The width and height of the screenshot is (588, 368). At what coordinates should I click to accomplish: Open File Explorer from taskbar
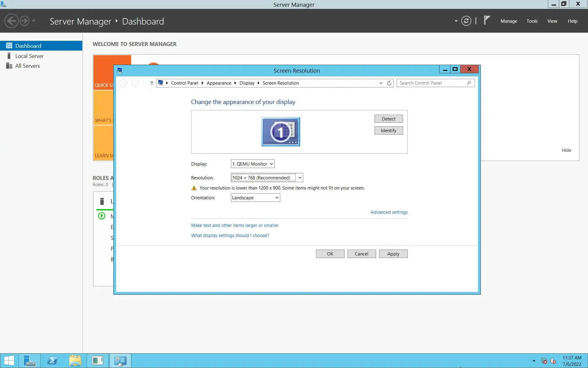click(x=75, y=361)
